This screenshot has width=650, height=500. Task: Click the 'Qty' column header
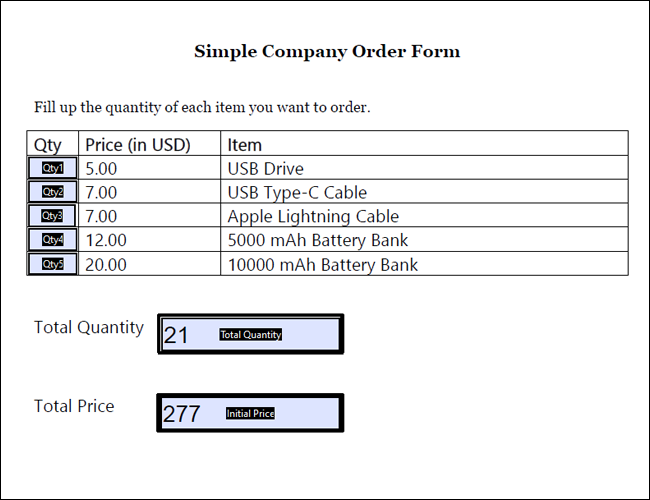pos(48,145)
